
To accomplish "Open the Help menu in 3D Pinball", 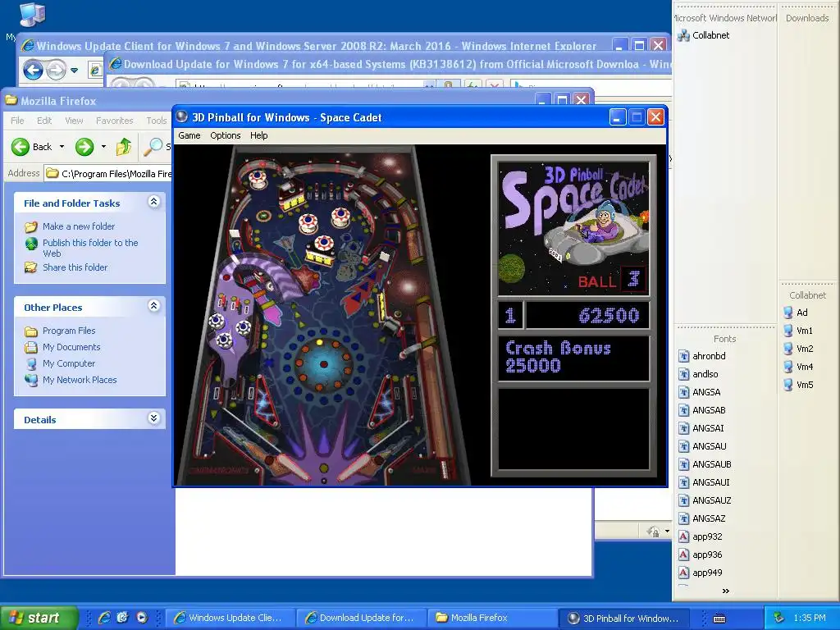I will coord(258,135).
